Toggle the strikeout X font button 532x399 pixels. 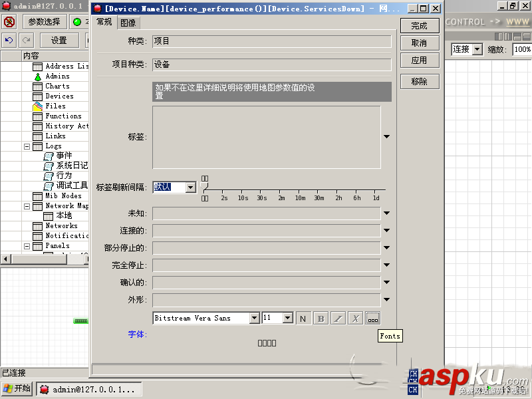point(355,319)
